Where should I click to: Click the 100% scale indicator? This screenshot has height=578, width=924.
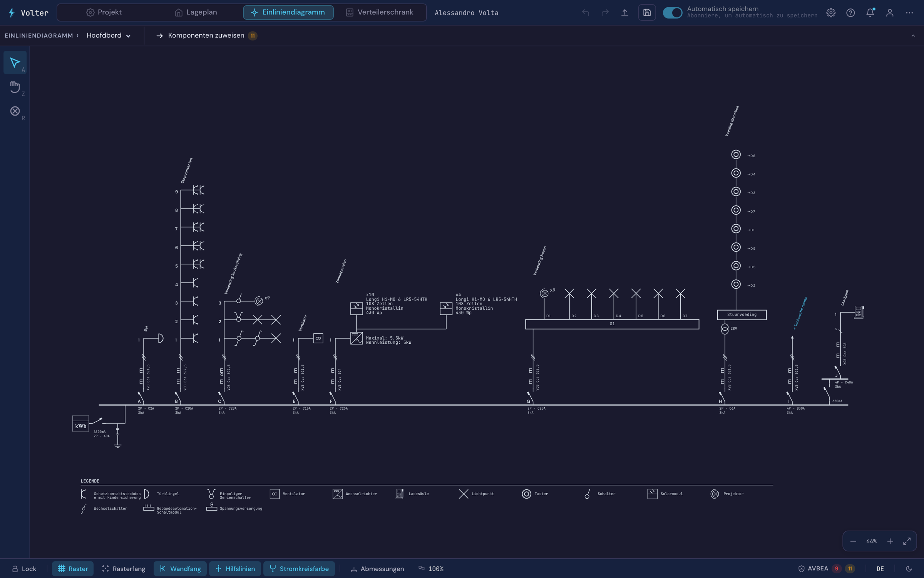point(432,569)
